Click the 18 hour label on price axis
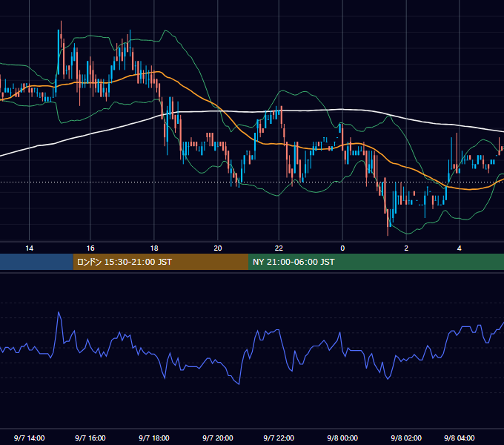Image resolution: width=504 pixels, height=445 pixels. 154,248
